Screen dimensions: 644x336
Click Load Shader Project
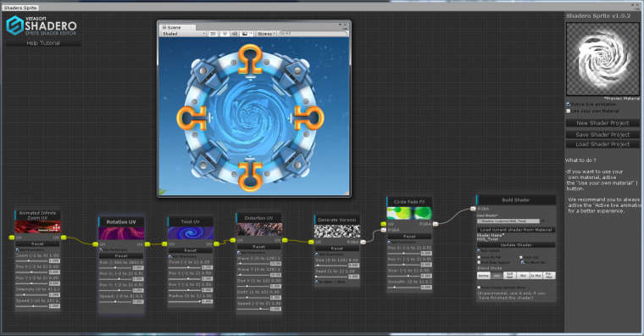coord(602,144)
